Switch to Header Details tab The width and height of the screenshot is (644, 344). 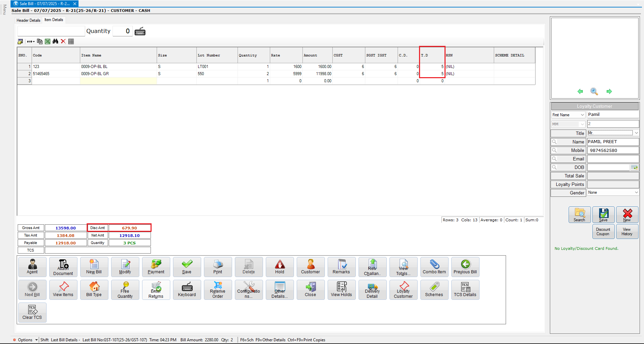[x=29, y=20]
